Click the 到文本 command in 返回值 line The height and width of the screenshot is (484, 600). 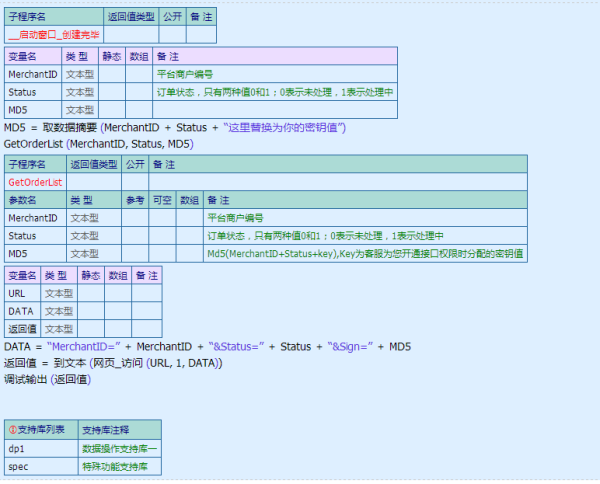70,363
